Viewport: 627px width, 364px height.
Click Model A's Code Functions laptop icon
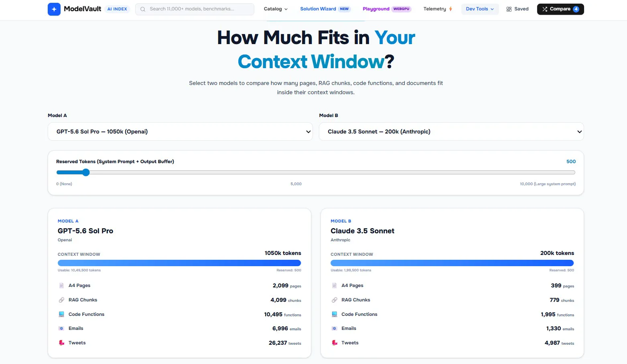(x=61, y=314)
